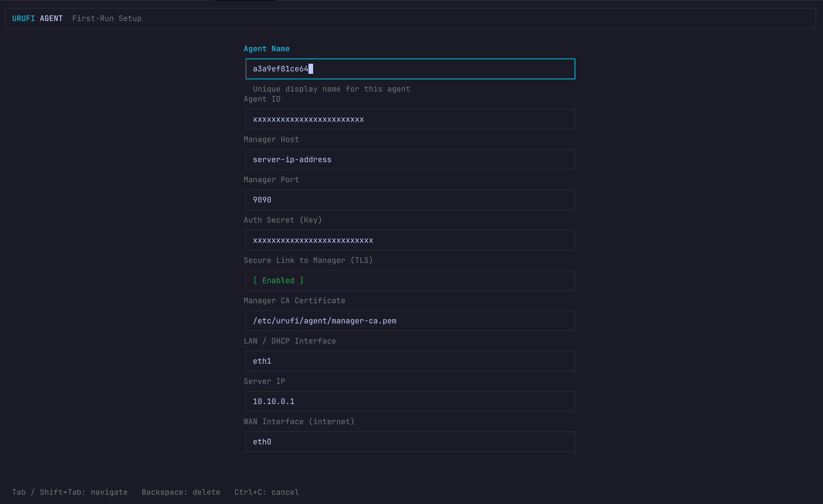Viewport: 823px width, 504px height.
Task: Select the Manager Host field with server-ip-address
Action: (410, 160)
